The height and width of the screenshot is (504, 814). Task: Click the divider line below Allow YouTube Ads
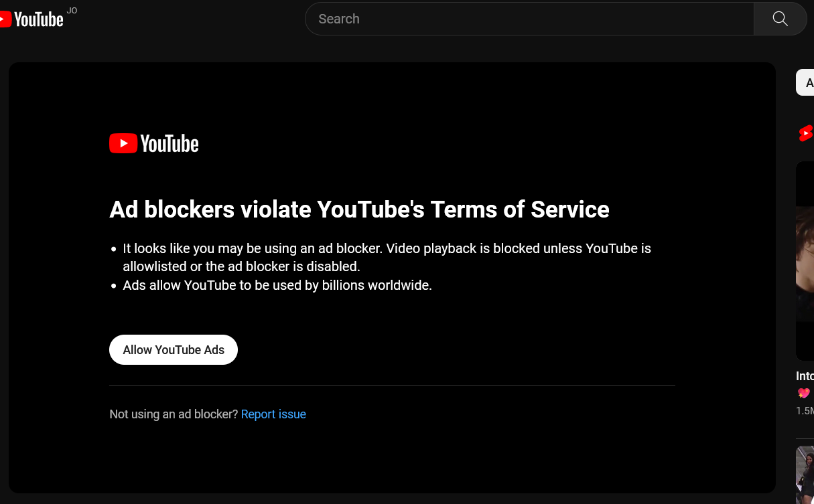pos(392,385)
